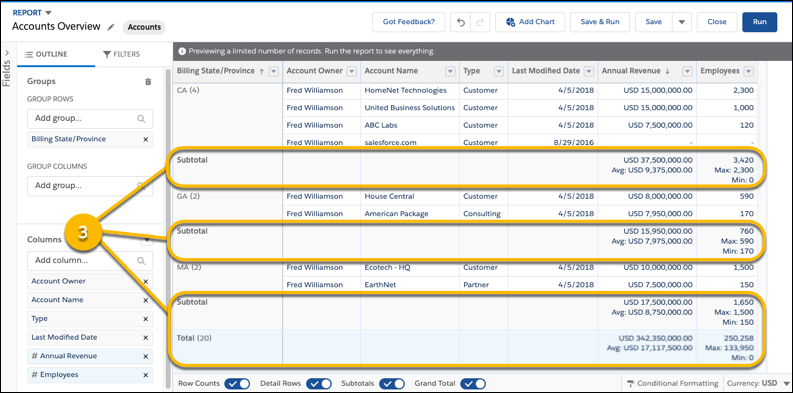This screenshot has height=393, width=793.
Task: Click the Add column search field
Action: tap(90, 260)
